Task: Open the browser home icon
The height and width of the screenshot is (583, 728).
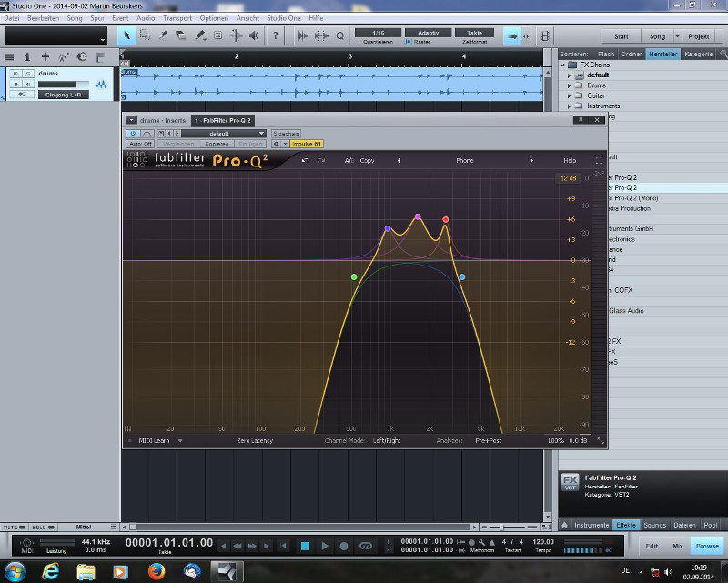Action: pyautogui.click(x=564, y=525)
